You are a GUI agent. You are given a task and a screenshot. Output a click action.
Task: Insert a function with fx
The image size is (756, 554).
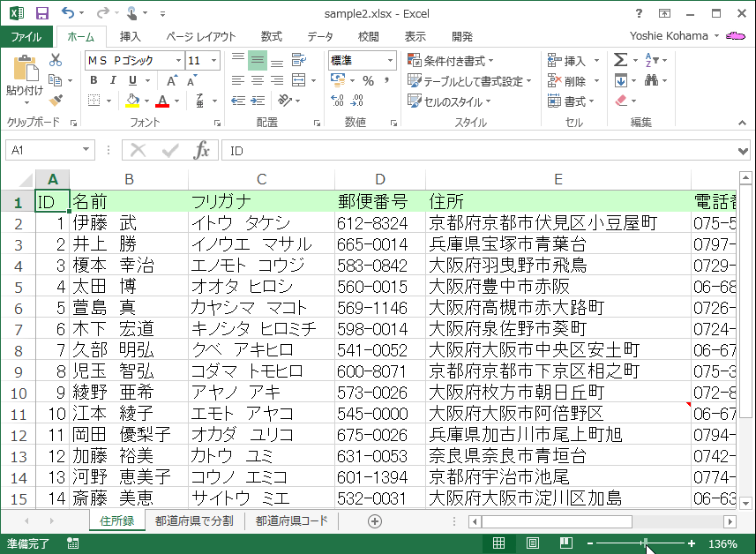tap(201, 151)
